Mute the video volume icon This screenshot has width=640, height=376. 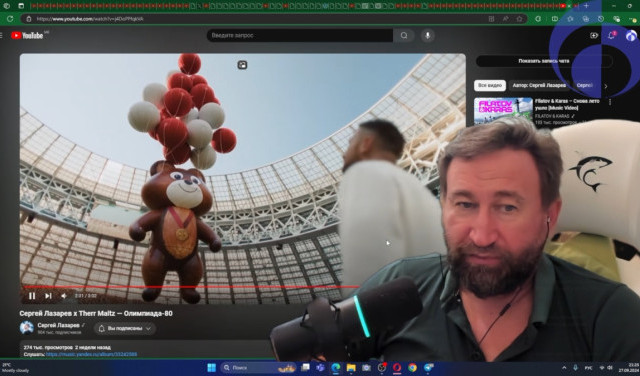64,296
